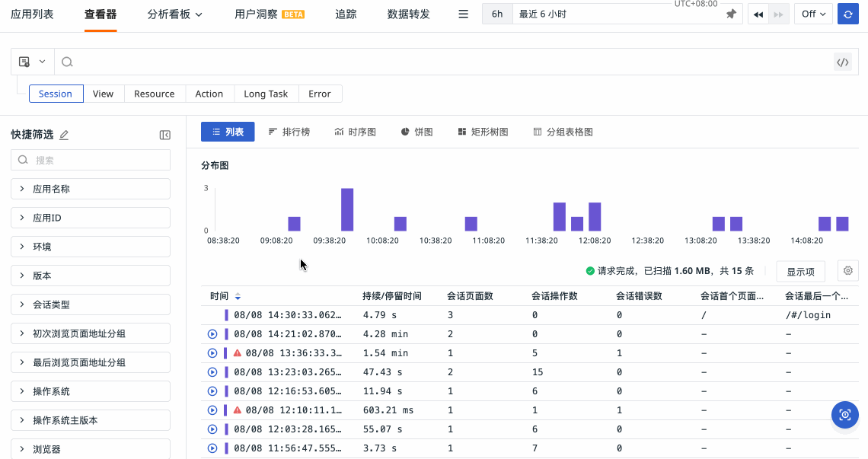
Task: Collapse the quick filter sidebar panel
Action: coord(164,135)
